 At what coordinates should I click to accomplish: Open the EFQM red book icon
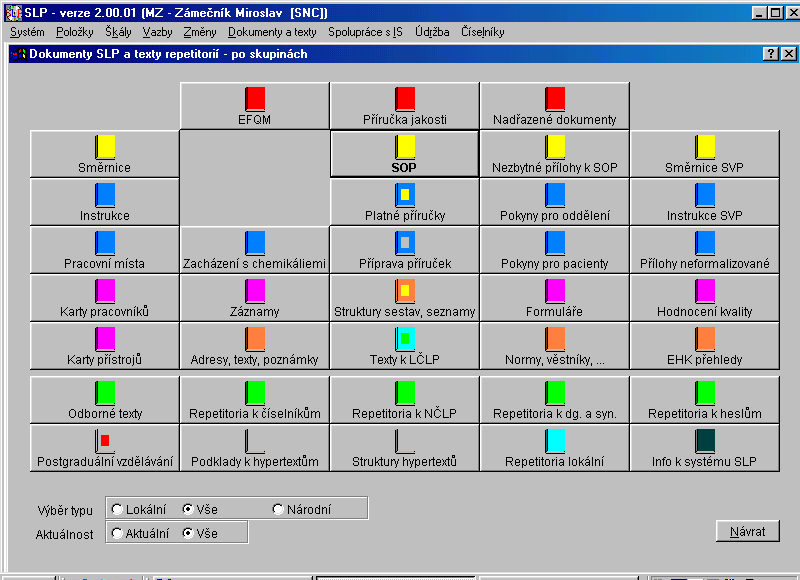point(255,99)
